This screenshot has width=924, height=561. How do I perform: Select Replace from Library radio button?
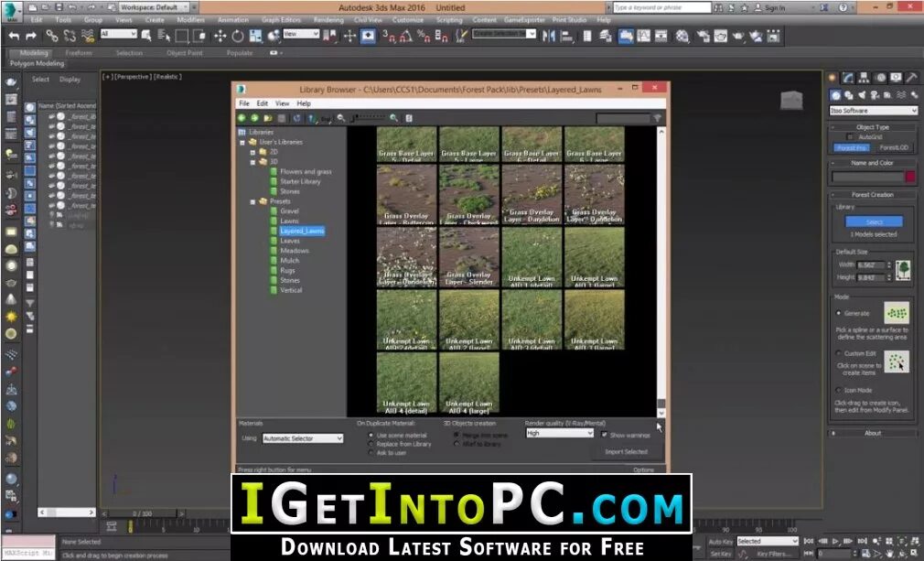click(x=371, y=444)
